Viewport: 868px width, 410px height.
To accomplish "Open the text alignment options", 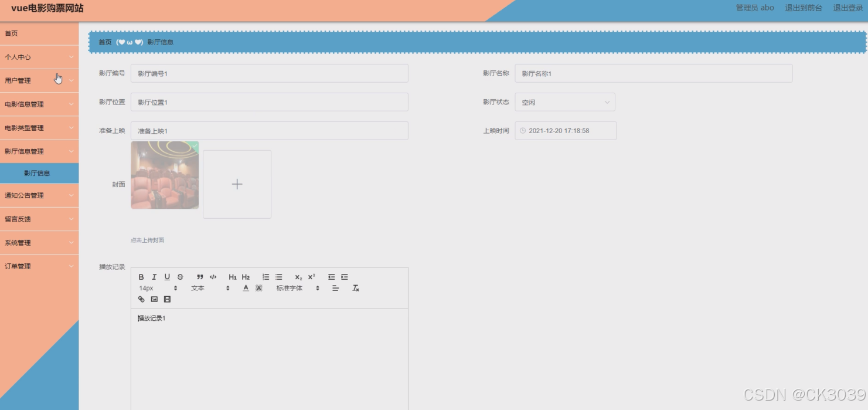I will point(335,288).
